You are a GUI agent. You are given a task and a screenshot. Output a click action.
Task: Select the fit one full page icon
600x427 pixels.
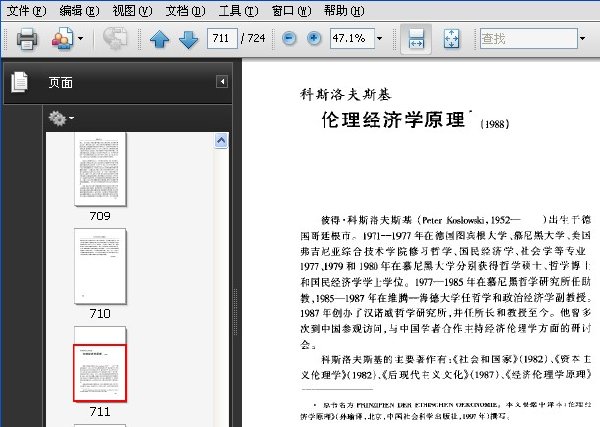[452, 39]
